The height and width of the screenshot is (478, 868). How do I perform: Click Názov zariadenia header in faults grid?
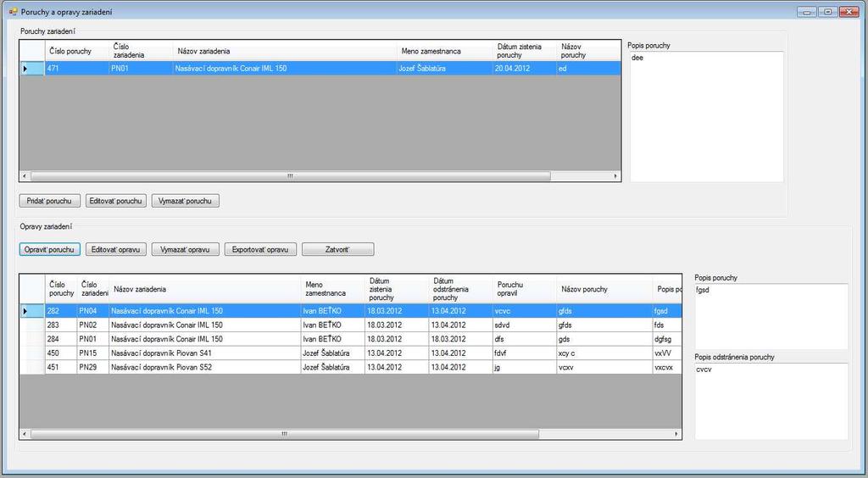click(x=285, y=51)
